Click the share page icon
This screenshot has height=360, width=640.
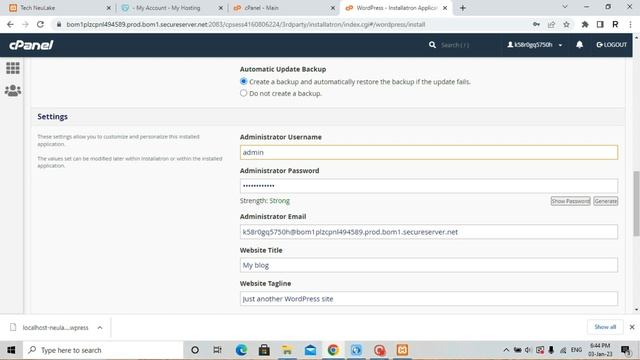[x=551, y=24]
